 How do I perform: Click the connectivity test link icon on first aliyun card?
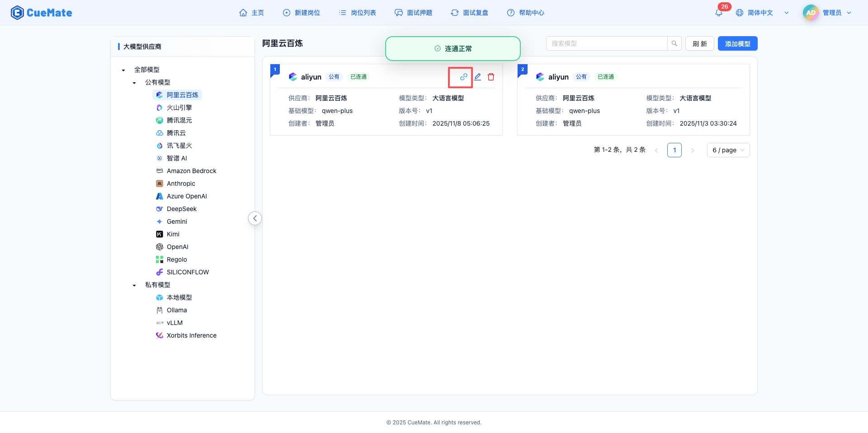click(462, 77)
